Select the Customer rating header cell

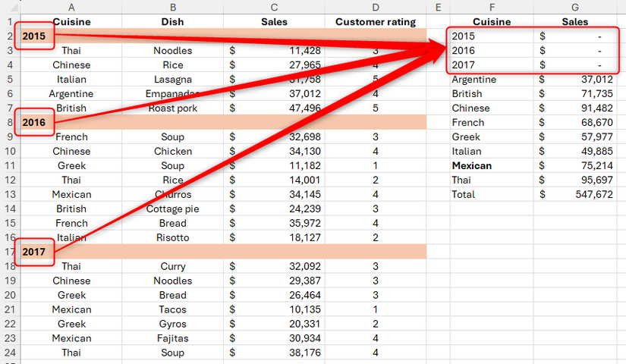pyautogui.click(x=376, y=22)
